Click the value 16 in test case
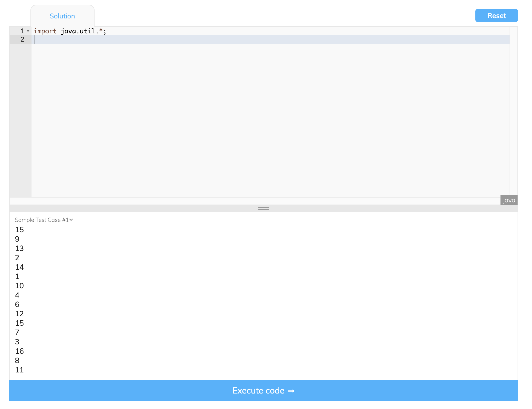The width and height of the screenshot is (532, 409). pos(19,351)
